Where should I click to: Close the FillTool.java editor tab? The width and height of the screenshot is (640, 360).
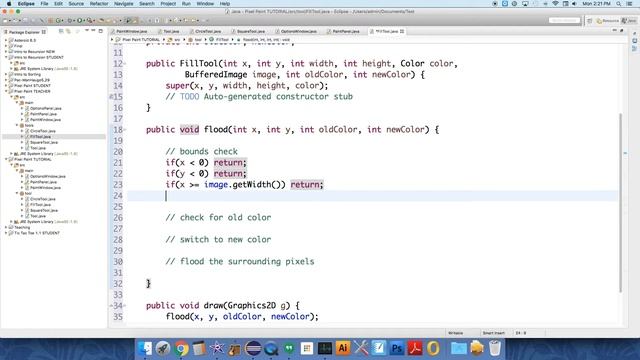coord(402,31)
